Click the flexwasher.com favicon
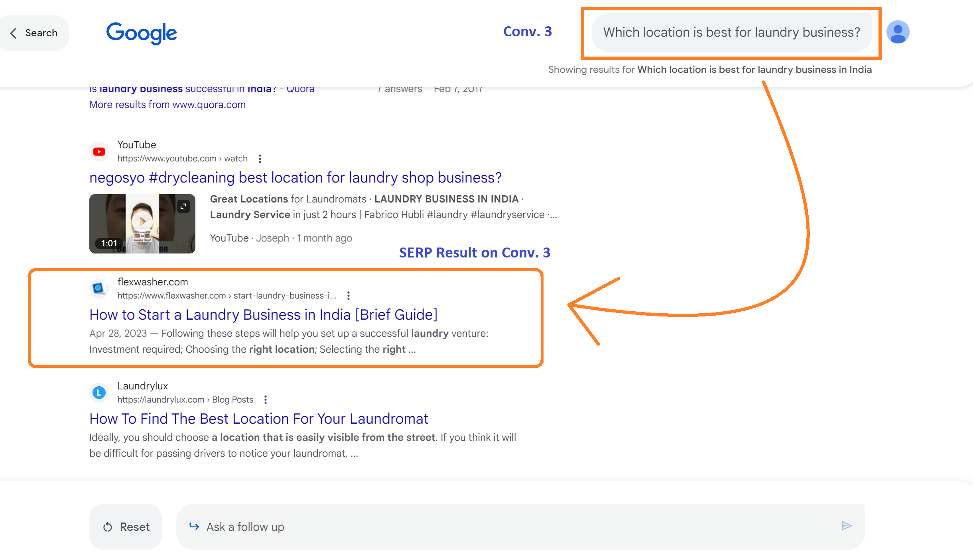The width and height of the screenshot is (973, 560). 99,289
